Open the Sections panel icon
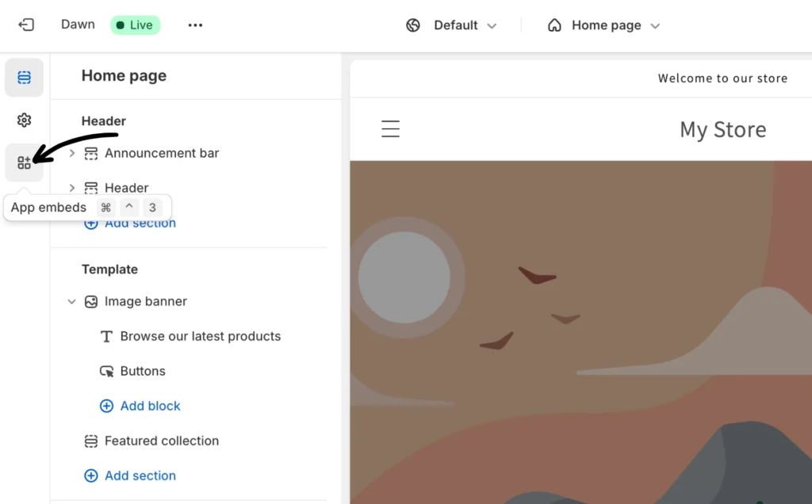812x504 pixels. click(x=24, y=78)
